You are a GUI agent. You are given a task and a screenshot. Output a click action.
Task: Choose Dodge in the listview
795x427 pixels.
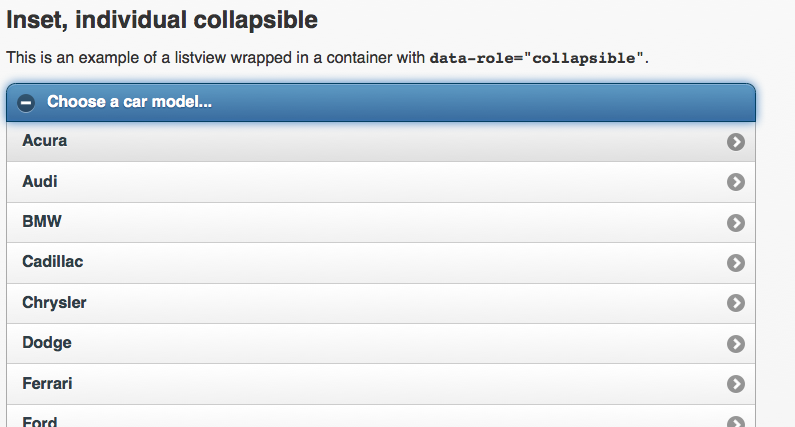tap(381, 343)
